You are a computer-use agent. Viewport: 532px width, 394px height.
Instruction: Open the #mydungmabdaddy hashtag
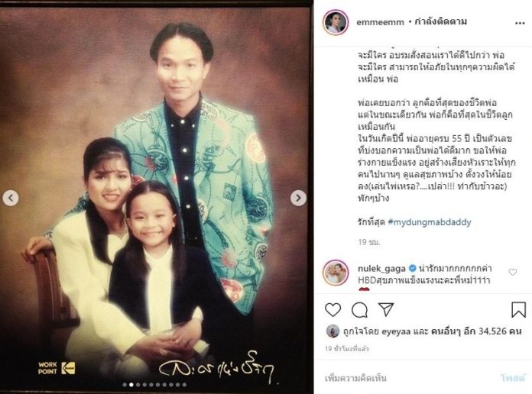(x=430, y=222)
